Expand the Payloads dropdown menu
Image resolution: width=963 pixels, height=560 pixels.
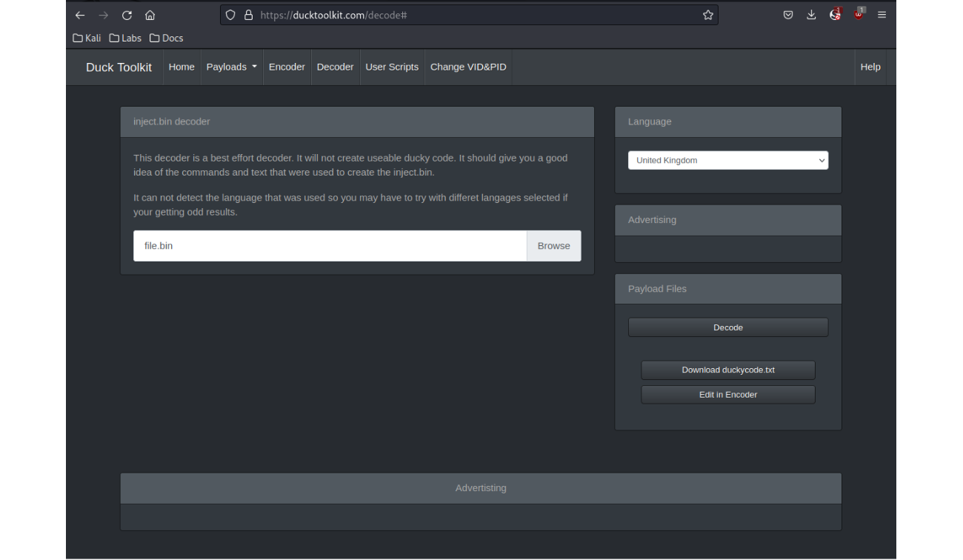point(232,67)
